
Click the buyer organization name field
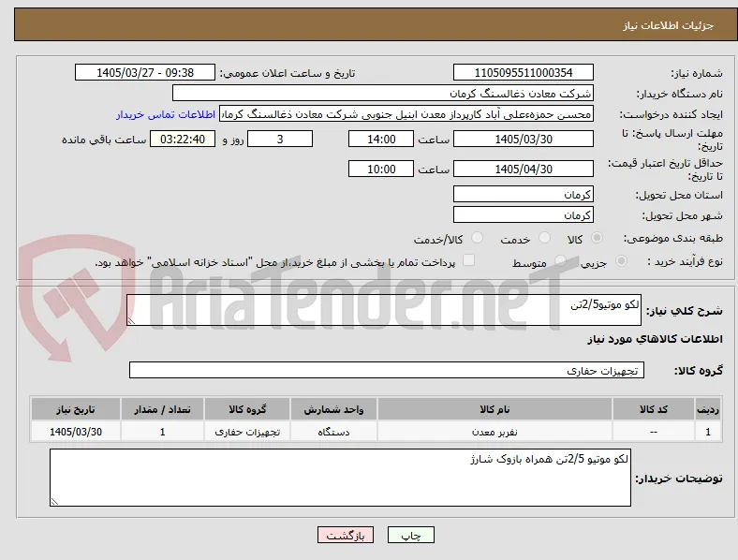(x=383, y=93)
